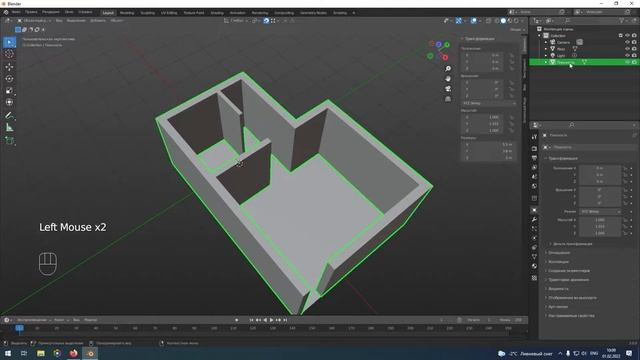Open rotation mode dropdown in Properties editor

click(600, 211)
